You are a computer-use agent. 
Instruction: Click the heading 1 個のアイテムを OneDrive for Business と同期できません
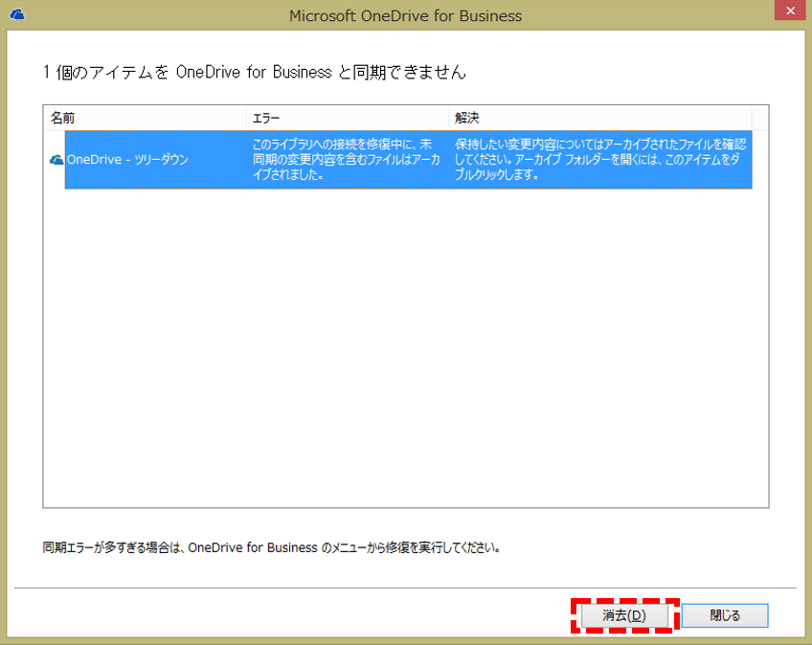click(x=255, y=72)
